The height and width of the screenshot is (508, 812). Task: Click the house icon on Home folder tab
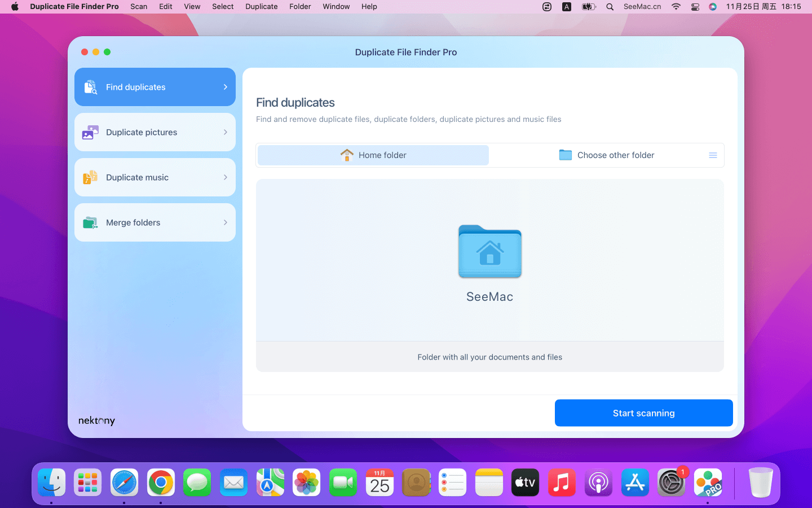(x=347, y=155)
